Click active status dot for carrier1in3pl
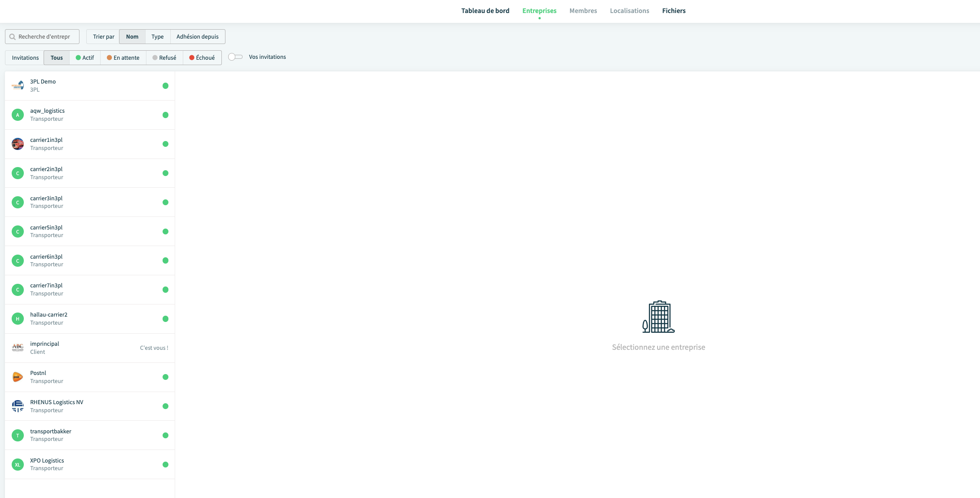The image size is (980, 498). (165, 144)
